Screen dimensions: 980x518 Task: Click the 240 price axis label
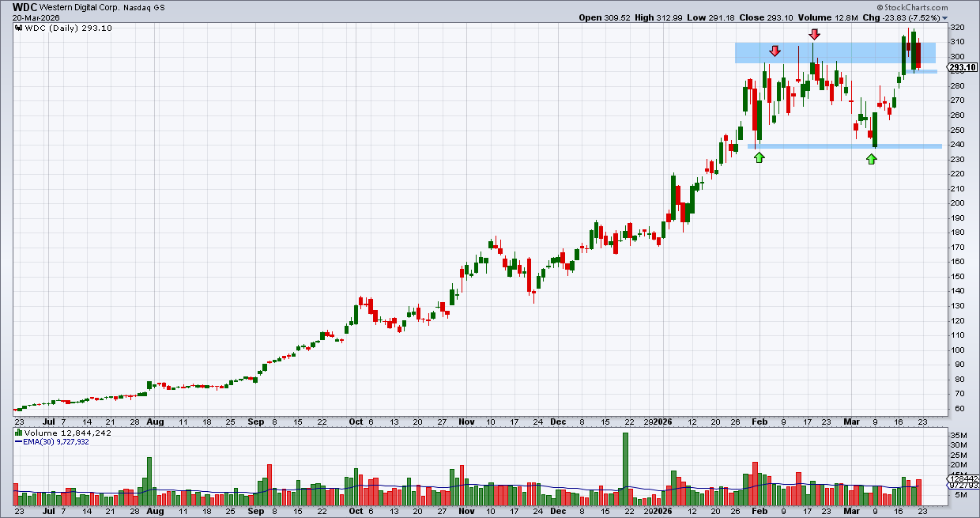958,145
